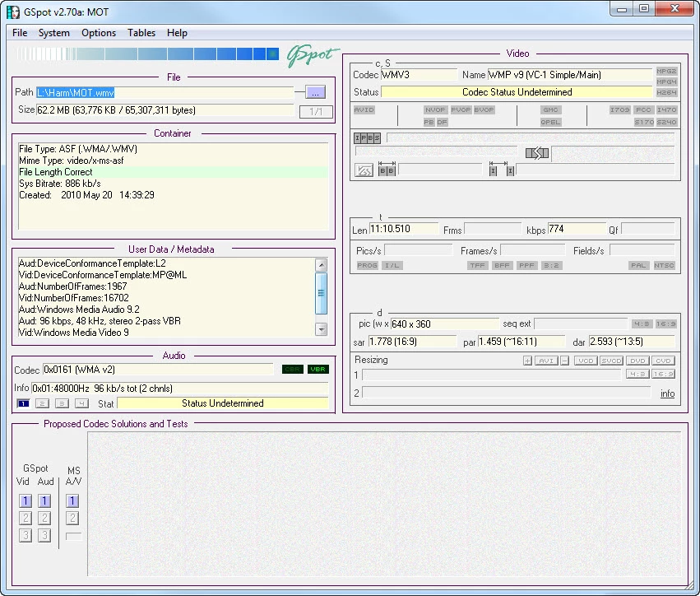
Task: Click the H264 indicator
Action: point(666,92)
